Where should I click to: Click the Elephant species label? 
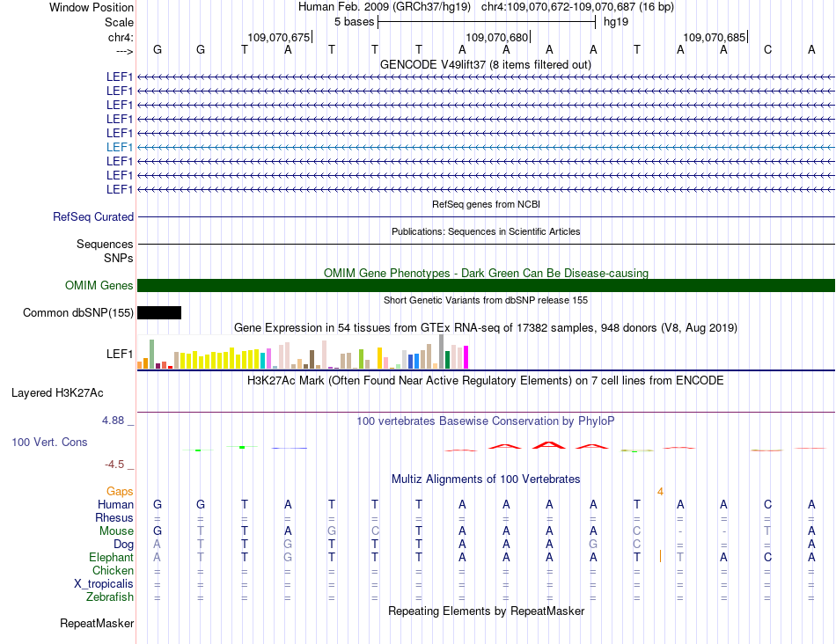111,558
